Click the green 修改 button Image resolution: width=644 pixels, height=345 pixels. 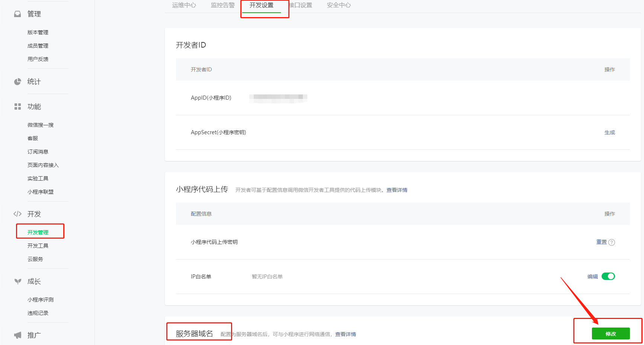coord(611,333)
